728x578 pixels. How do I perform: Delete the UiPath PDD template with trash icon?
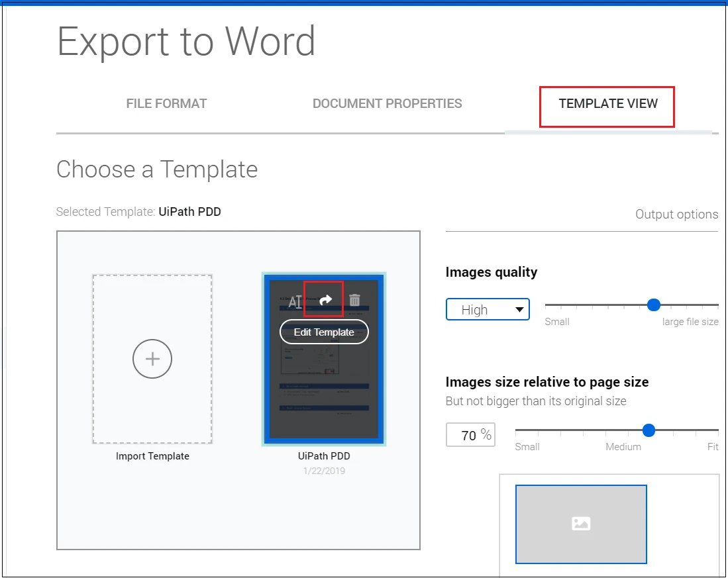tap(354, 300)
